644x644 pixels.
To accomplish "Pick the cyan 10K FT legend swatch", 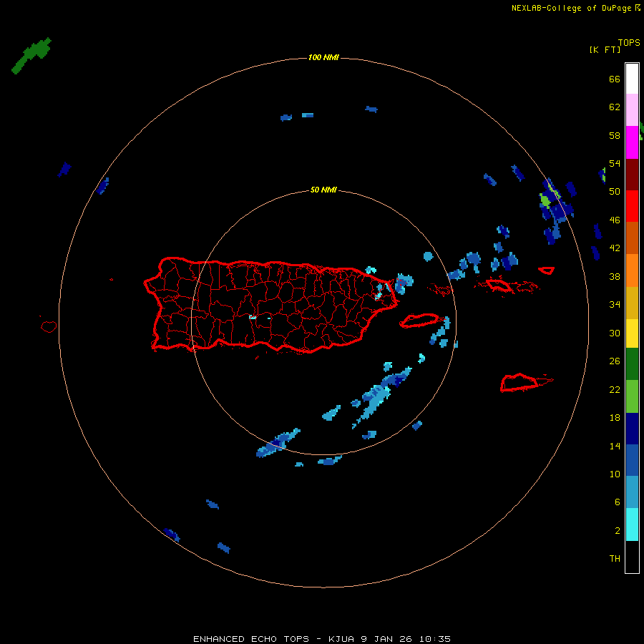I will (x=632, y=525).
